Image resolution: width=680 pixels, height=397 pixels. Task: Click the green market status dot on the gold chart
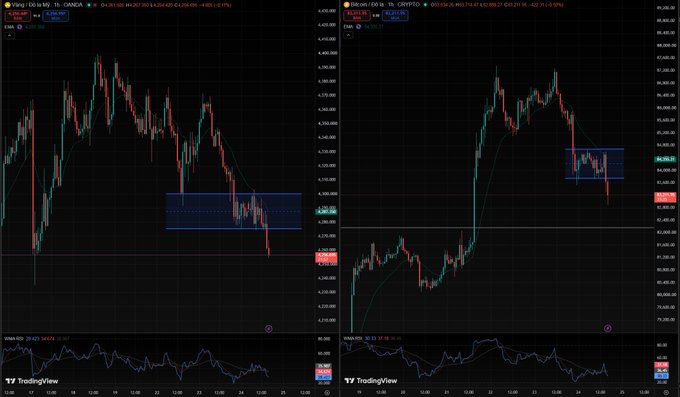tap(88, 5)
